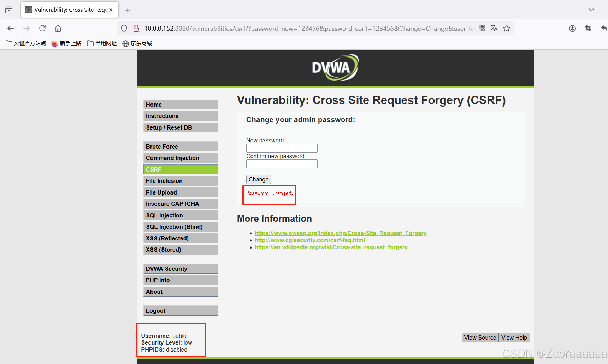
Task: Select the Vulnerability CSRF browser tab
Action: [70, 10]
